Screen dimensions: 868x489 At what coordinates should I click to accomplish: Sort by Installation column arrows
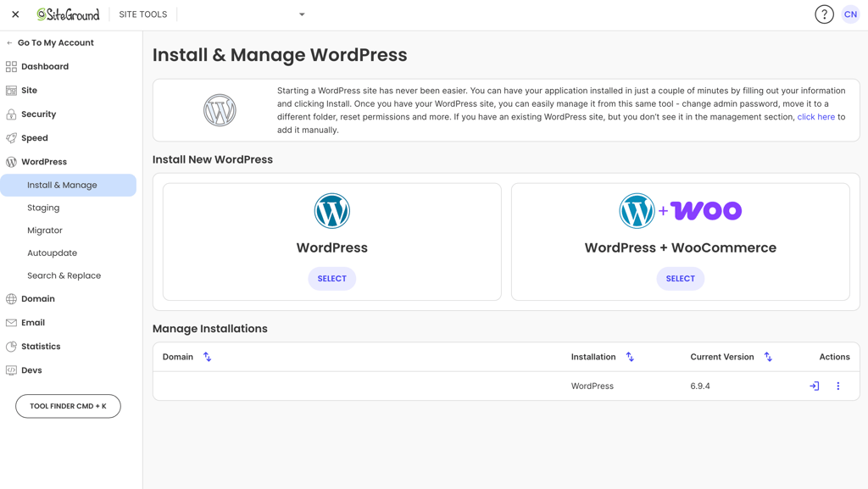point(630,357)
